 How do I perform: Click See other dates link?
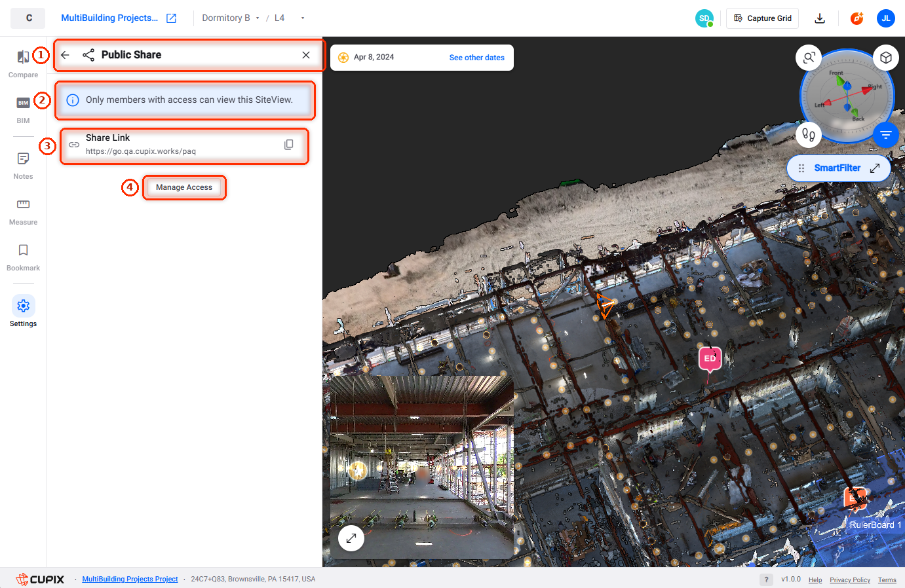pyautogui.click(x=477, y=58)
